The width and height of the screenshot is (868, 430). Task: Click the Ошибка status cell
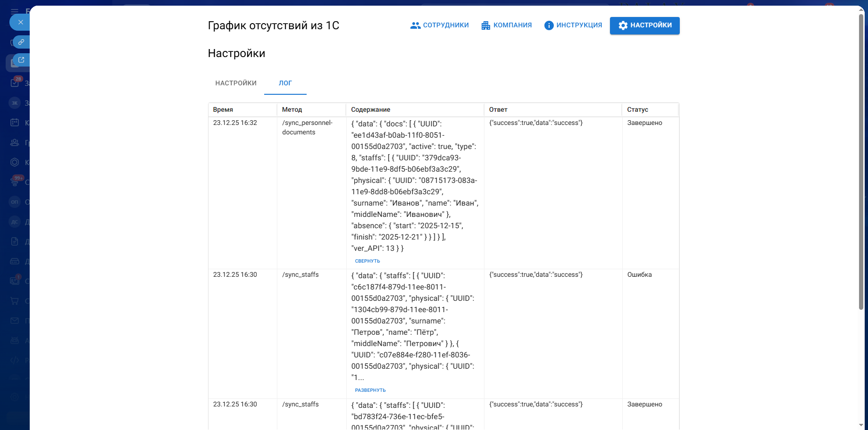639,274
